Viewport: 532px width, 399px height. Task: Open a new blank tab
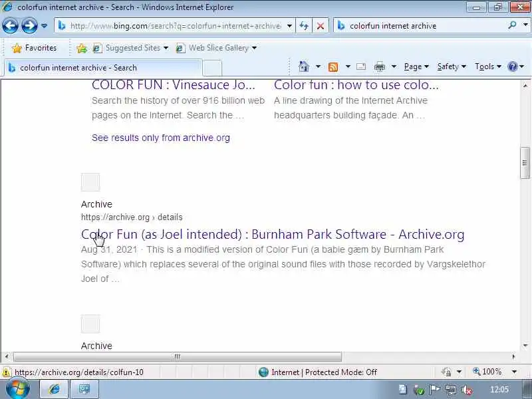(212, 68)
